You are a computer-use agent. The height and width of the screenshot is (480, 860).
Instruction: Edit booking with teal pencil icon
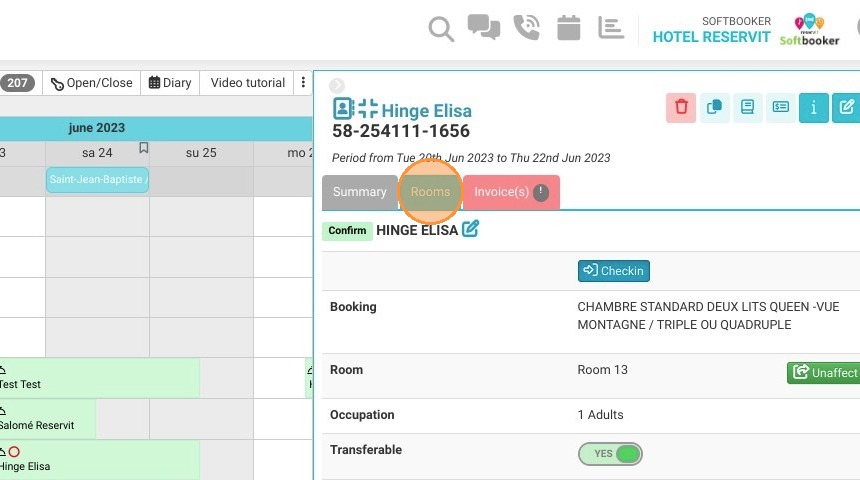click(x=846, y=108)
